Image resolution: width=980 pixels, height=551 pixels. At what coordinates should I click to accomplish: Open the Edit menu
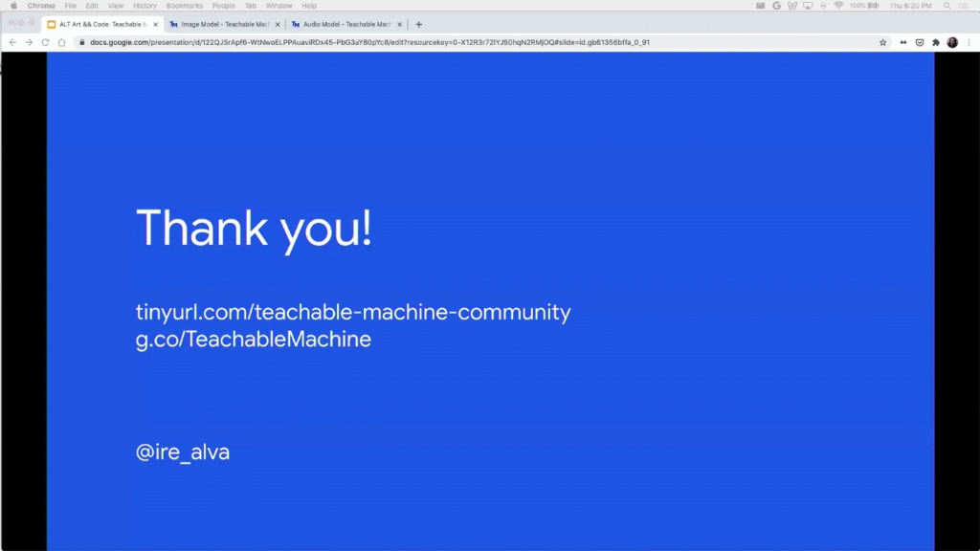click(92, 6)
